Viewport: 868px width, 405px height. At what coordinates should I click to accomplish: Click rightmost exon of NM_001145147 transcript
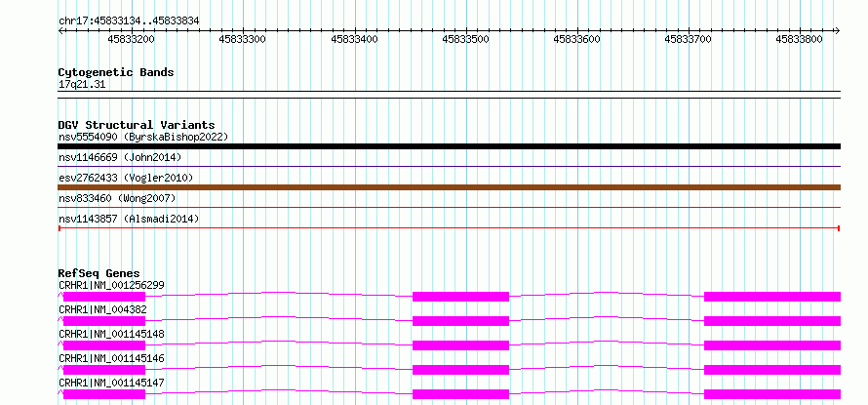tap(772, 394)
